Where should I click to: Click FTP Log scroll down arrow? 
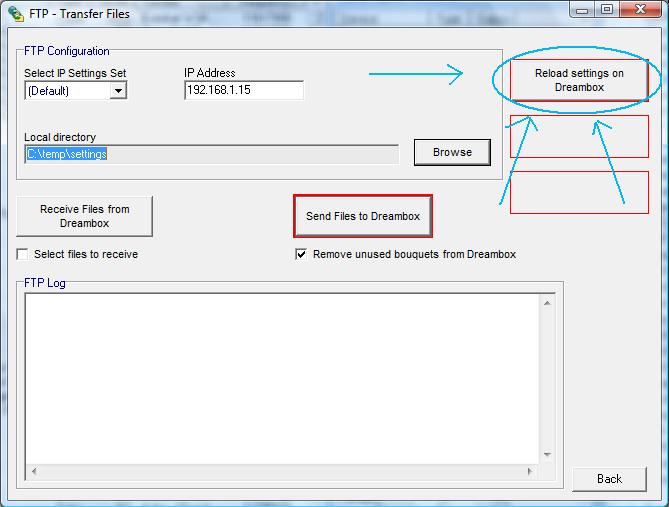[547, 455]
